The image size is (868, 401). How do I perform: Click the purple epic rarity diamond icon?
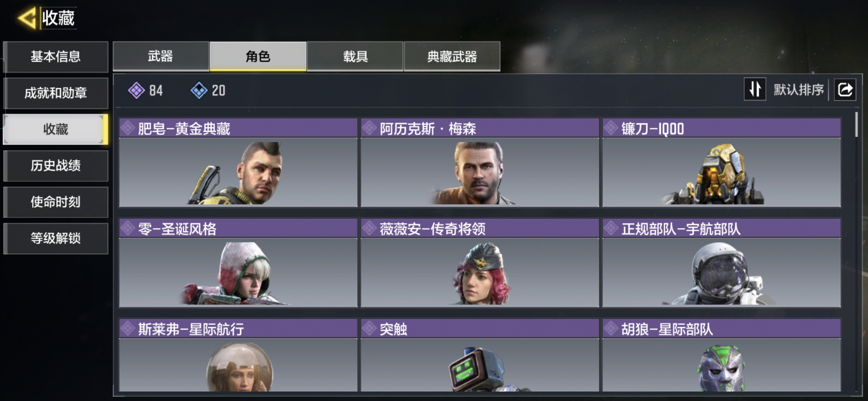pos(137,90)
